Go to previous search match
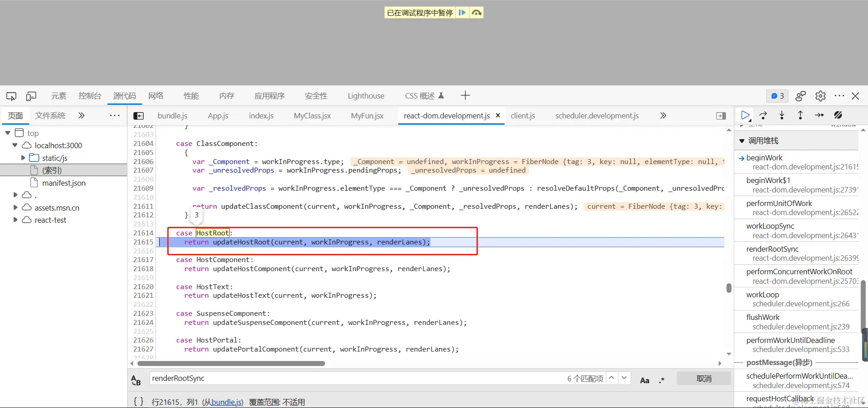The height and width of the screenshot is (408, 868). [x=611, y=378]
